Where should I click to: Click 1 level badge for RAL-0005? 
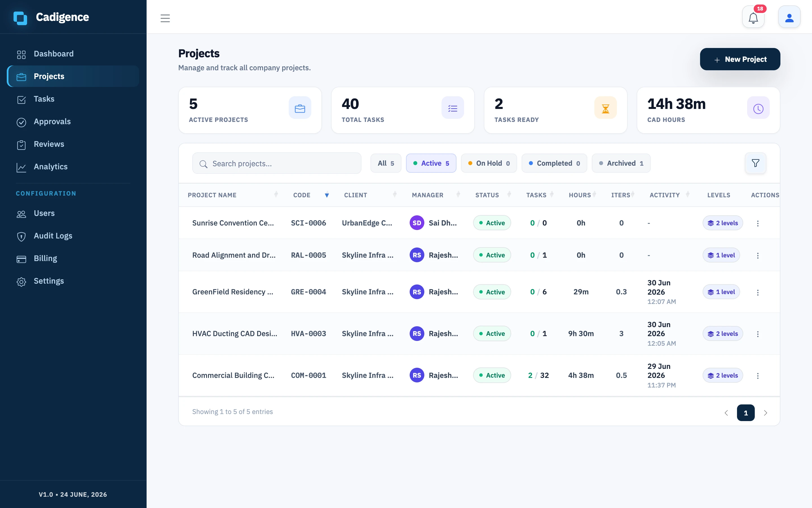pyautogui.click(x=721, y=255)
